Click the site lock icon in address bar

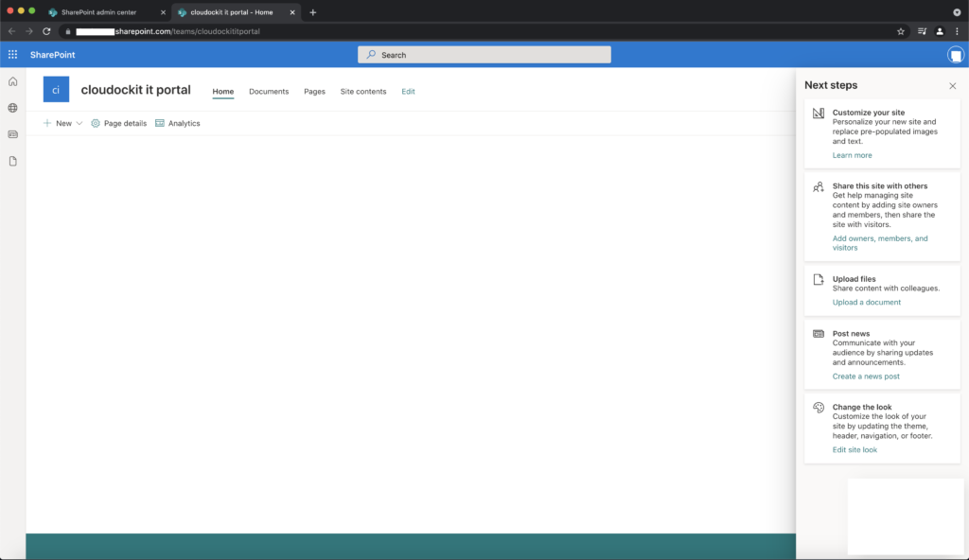[x=68, y=31]
